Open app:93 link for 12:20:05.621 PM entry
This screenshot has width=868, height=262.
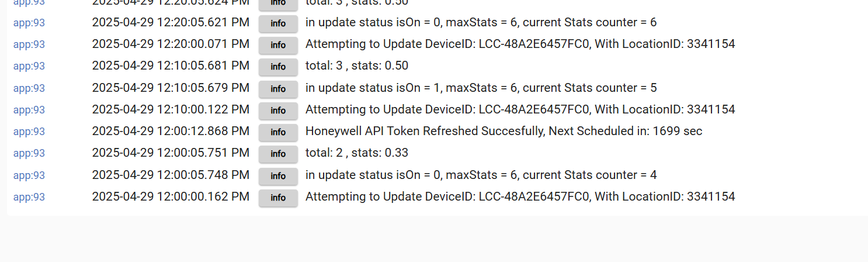pyautogui.click(x=29, y=23)
